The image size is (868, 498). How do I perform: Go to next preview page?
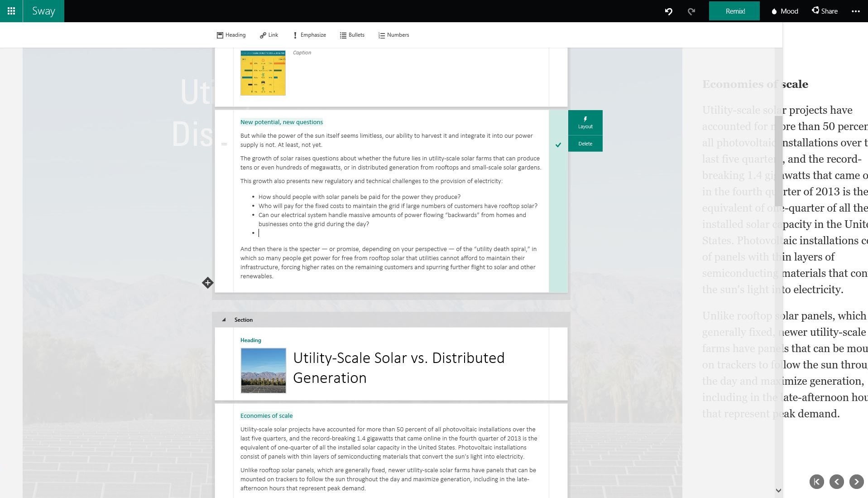856,482
